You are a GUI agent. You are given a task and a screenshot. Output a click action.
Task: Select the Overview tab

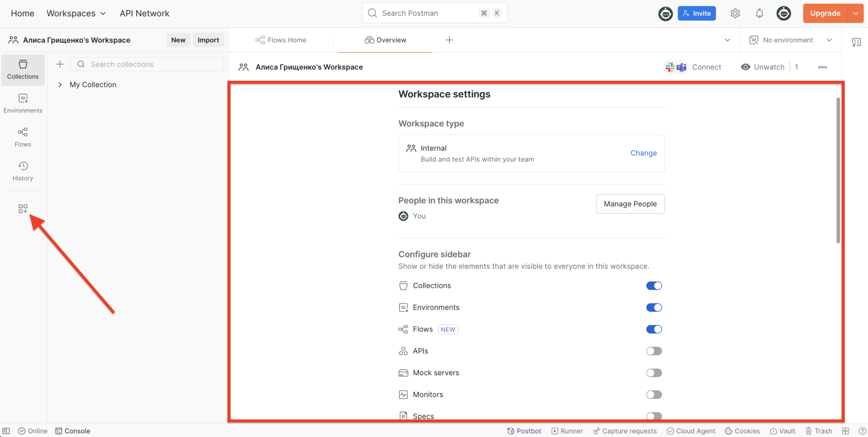(x=385, y=40)
